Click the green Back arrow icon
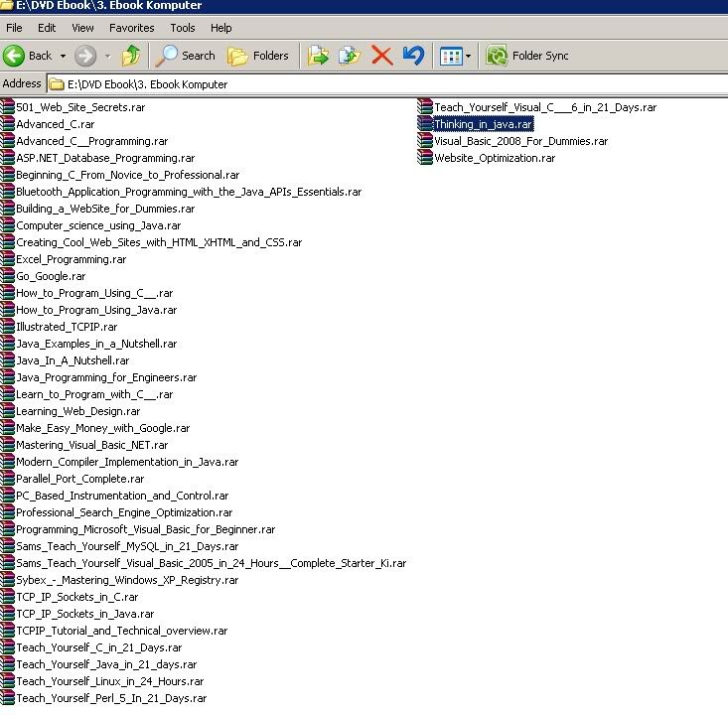 click(14, 56)
